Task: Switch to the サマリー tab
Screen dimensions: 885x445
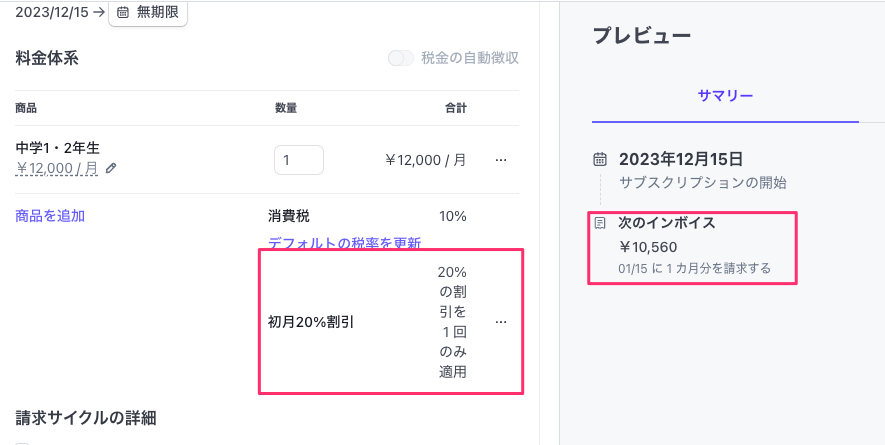Action: click(x=725, y=95)
